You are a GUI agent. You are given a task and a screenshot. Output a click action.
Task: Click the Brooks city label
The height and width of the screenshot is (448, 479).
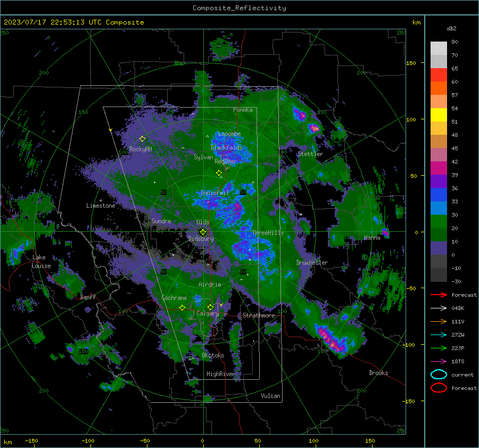pos(378,373)
